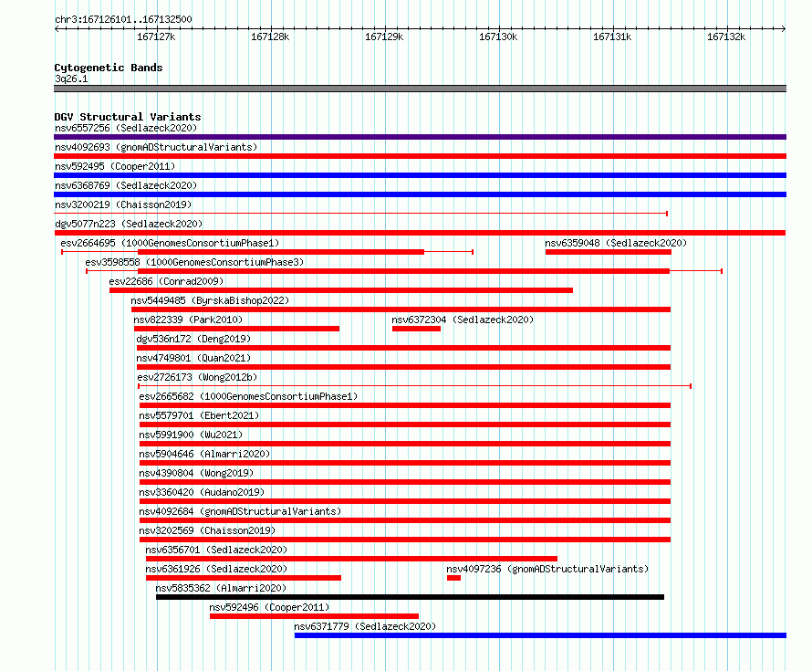Click the right arrow of the ruler
The height and width of the screenshot is (671, 812).
click(x=784, y=28)
